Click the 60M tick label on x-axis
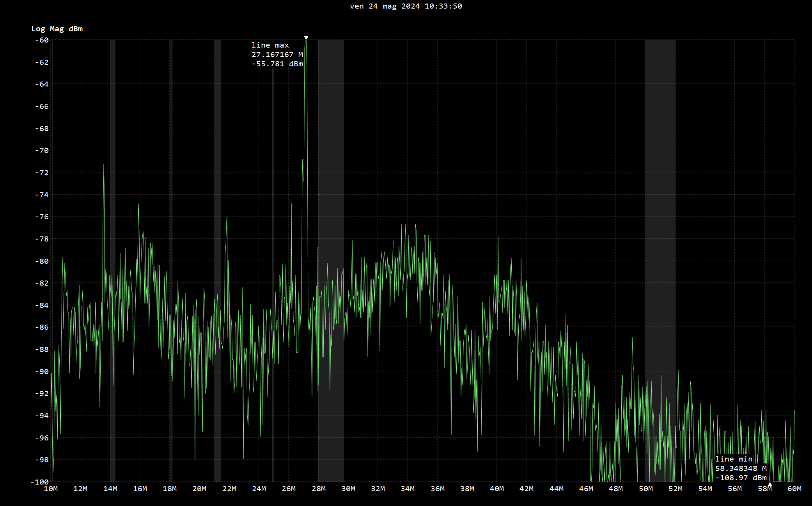Screen dimensions: 812x506 click(x=794, y=489)
